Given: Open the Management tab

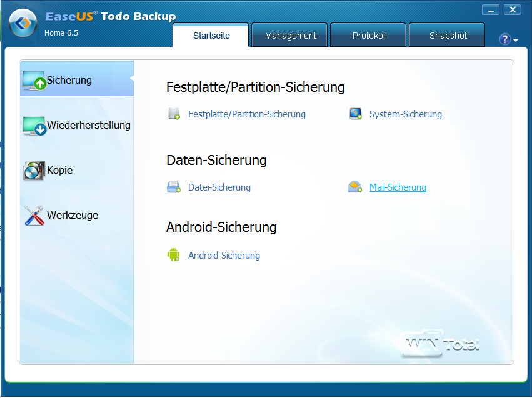Looking at the screenshot, I should [290, 35].
